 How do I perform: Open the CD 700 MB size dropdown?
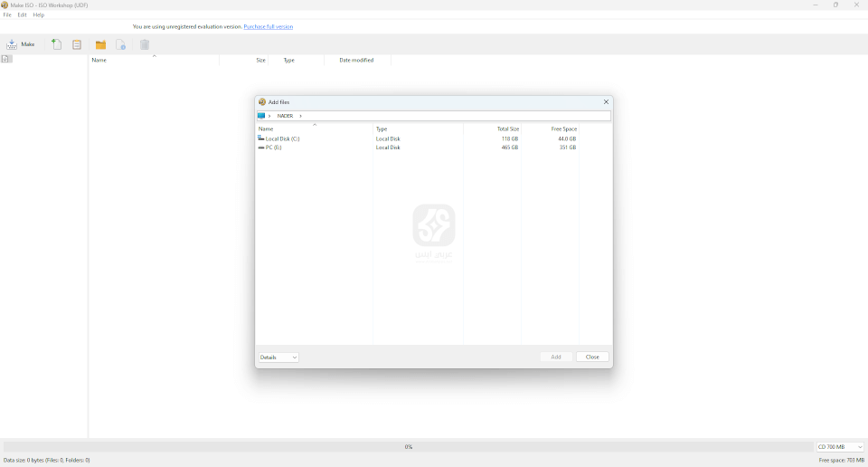[x=840, y=447]
